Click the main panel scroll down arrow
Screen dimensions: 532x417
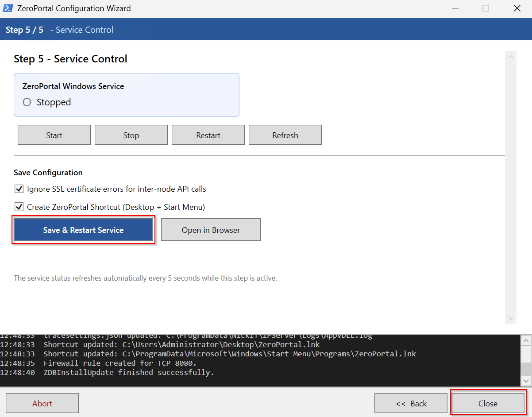click(511, 318)
